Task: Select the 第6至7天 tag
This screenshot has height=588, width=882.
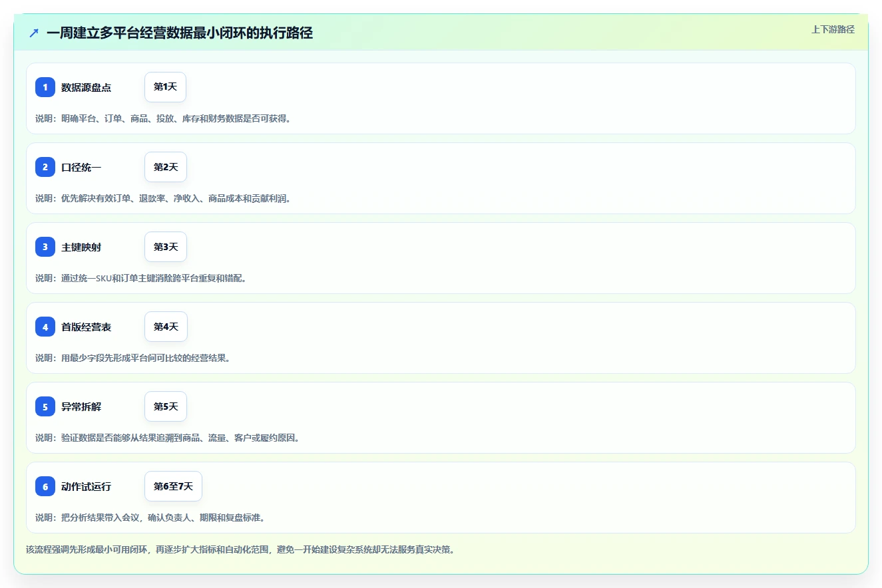Action: (x=173, y=486)
